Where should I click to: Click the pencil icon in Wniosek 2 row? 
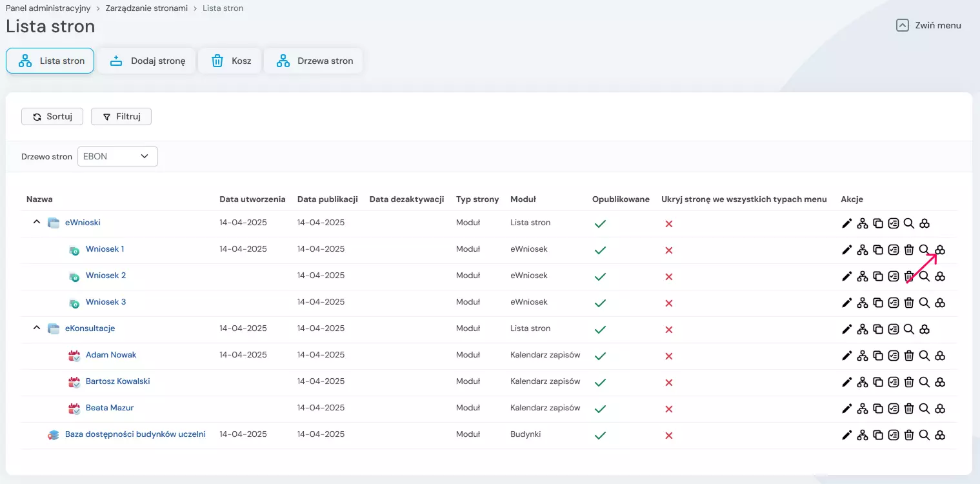847,276
